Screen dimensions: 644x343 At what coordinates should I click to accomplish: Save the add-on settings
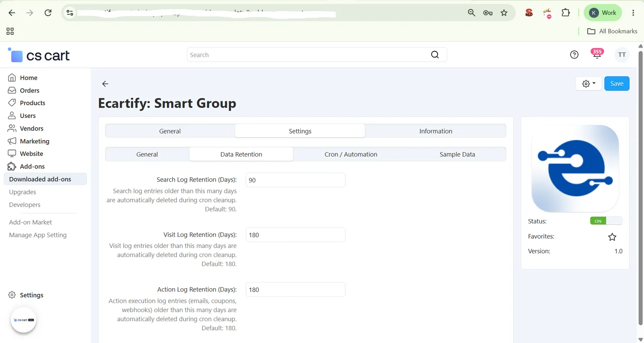click(x=617, y=84)
